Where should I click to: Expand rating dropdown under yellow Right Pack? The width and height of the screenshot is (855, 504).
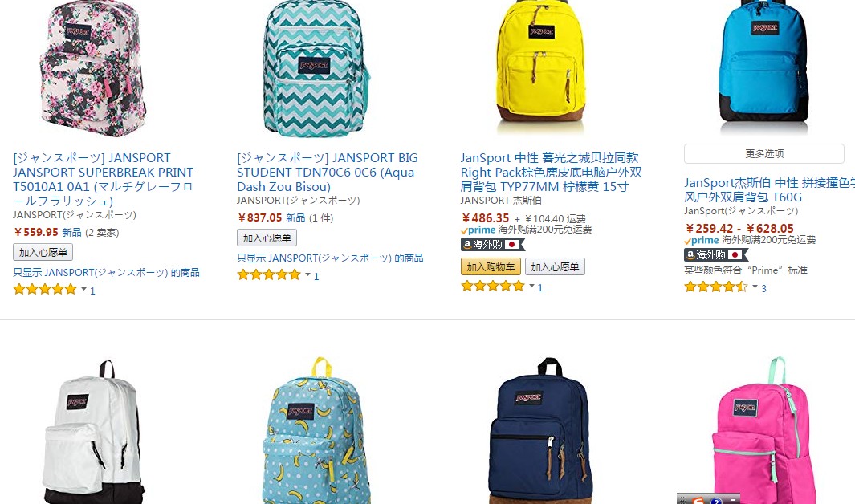[x=531, y=286]
